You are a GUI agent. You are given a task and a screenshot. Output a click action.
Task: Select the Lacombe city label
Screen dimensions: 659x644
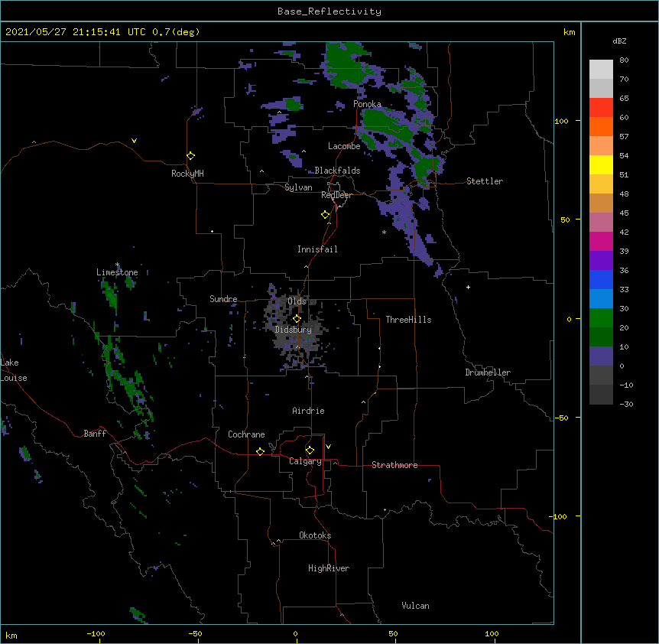(x=344, y=146)
